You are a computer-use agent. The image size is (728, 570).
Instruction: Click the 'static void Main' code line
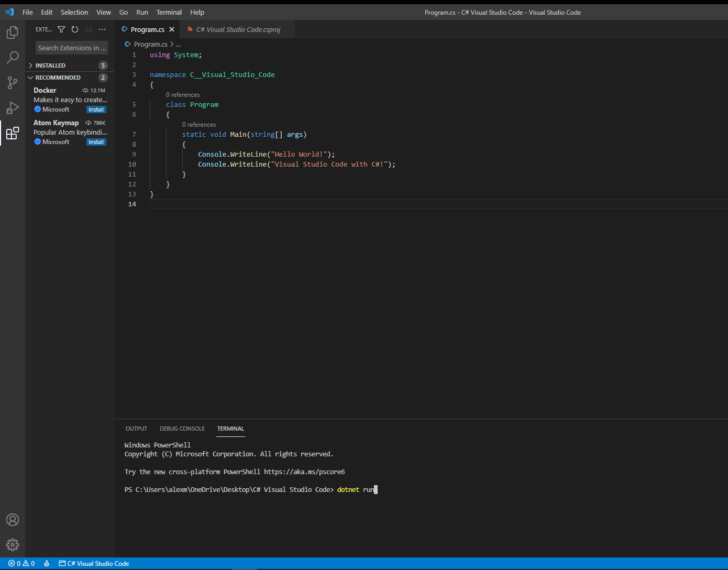tap(244, 135)
